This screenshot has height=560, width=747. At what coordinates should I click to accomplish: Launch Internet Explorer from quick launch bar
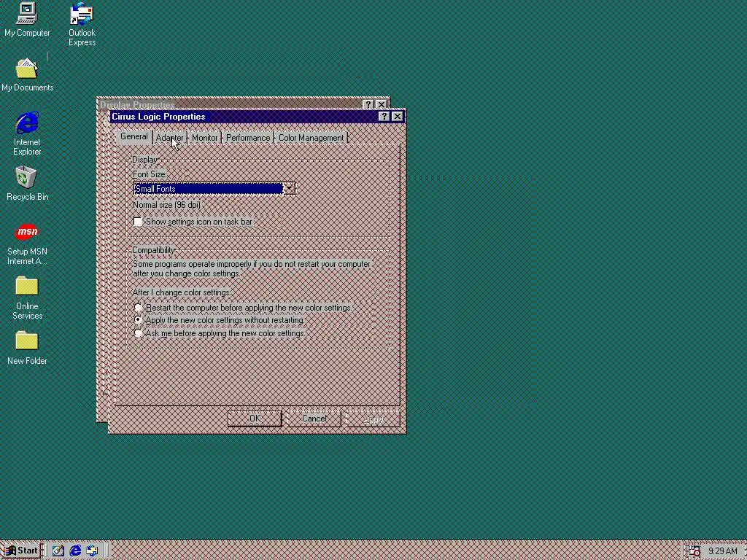tap(75, 551)
